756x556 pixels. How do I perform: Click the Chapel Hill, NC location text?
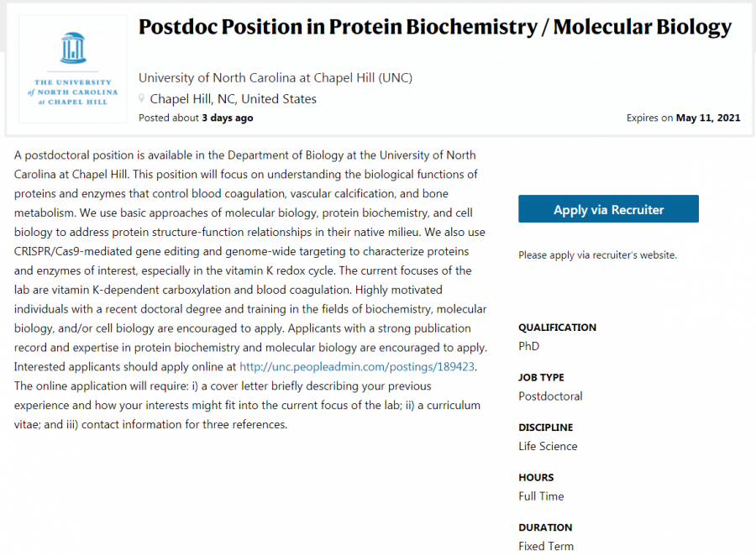[x=233, y=99]
